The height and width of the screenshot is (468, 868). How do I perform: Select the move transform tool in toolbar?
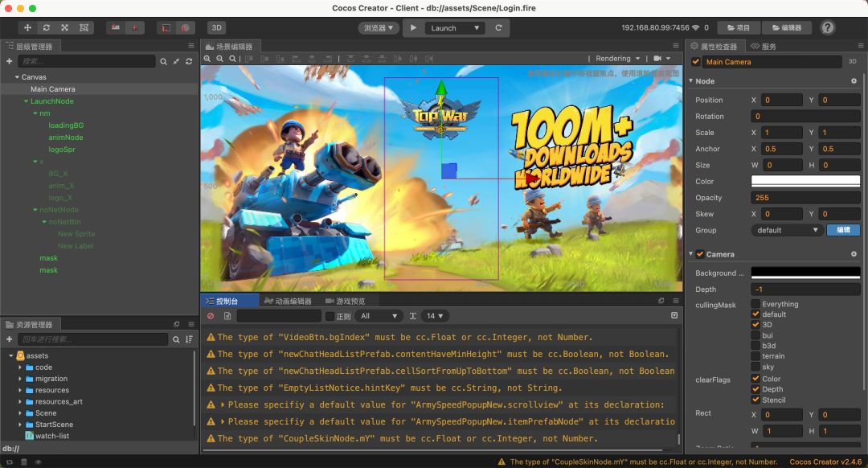pyautogui.click(x=28, y=27)
